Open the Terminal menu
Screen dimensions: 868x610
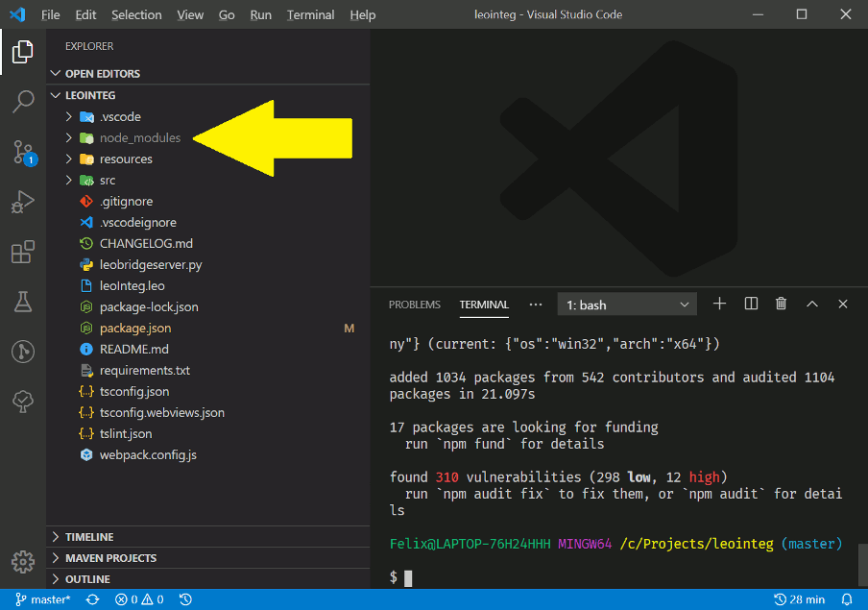point(310,15)
